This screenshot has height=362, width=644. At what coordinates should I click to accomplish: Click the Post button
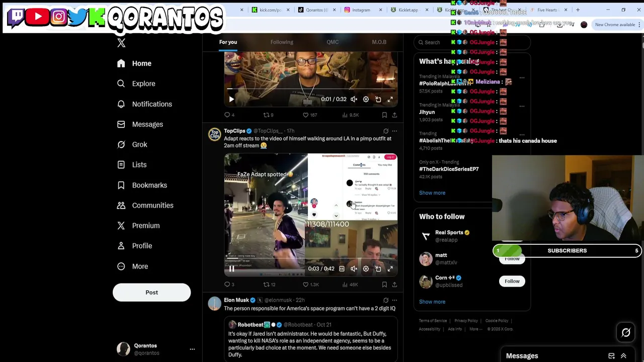coord(151,293)
